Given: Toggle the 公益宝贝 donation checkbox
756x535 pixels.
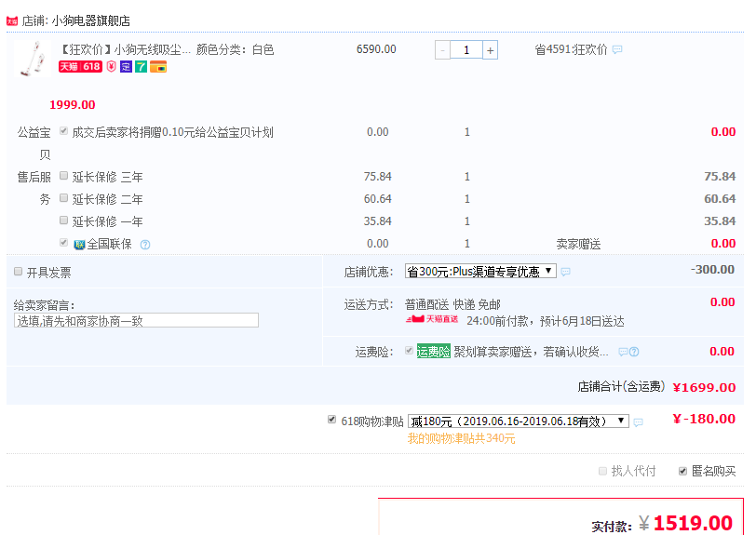Looking at the screenshot, I should 63,130.
